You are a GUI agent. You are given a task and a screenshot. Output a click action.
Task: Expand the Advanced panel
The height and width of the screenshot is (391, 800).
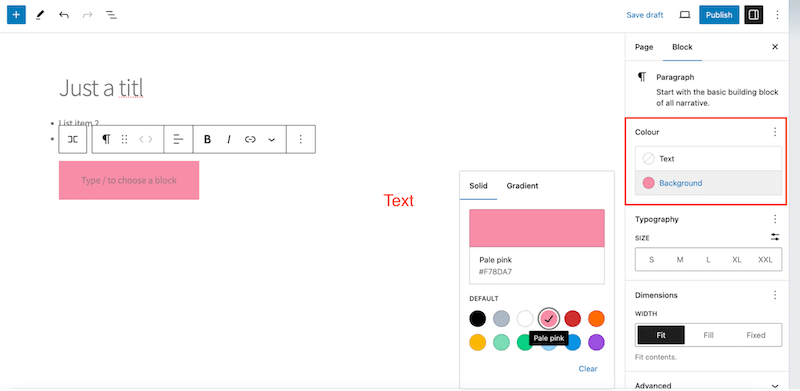[708, 385]
